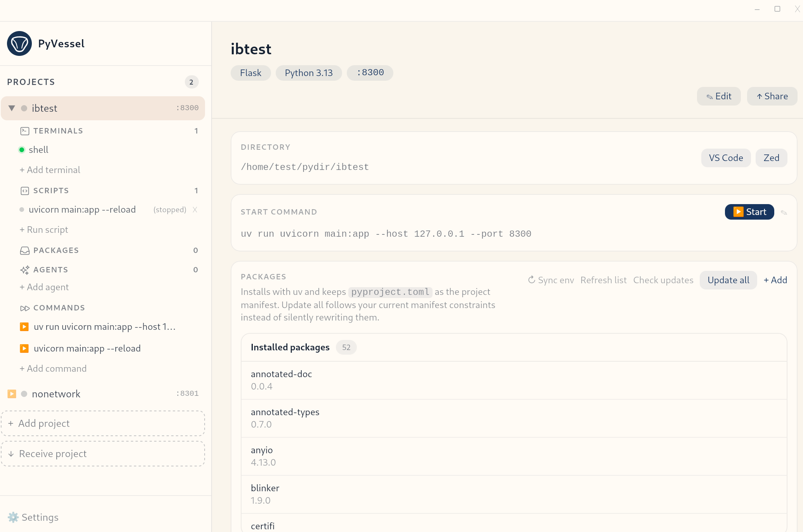Click the Agents sparkle icon
Image resolution: width=803 pixels, height=532 pixels.
coord(25,270)
